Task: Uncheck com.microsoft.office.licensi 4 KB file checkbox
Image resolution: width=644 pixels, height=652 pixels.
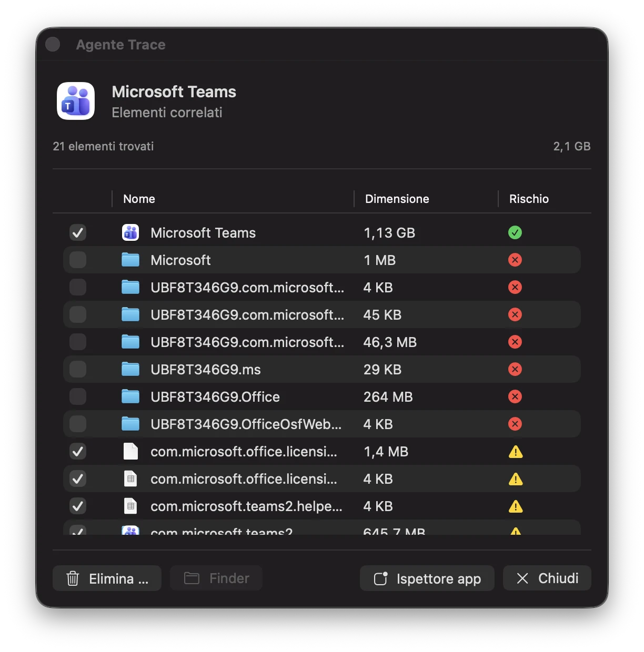Action: point(78,478)
